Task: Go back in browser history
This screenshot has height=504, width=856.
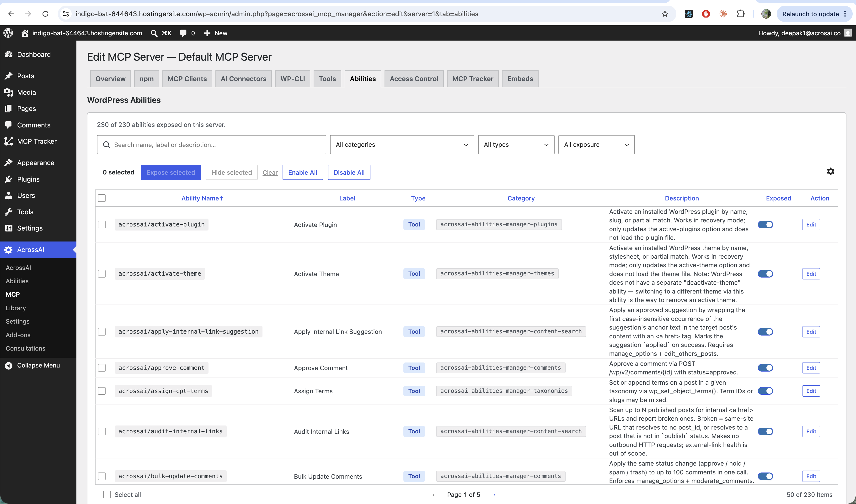Action: [11, 14]
